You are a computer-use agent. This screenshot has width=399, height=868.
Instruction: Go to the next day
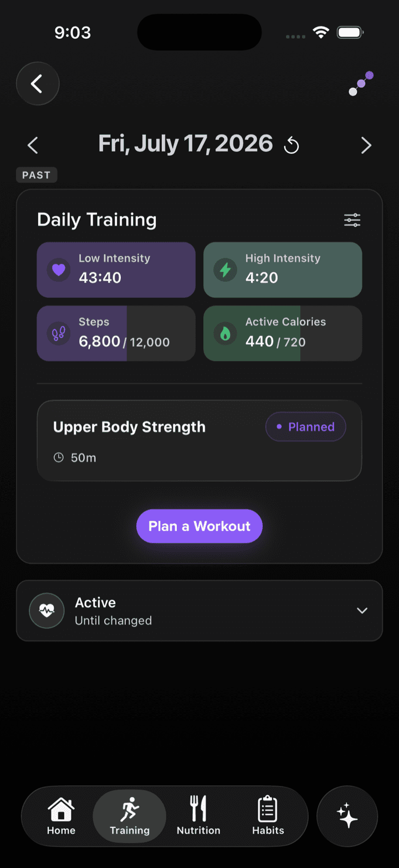[366, 145]
